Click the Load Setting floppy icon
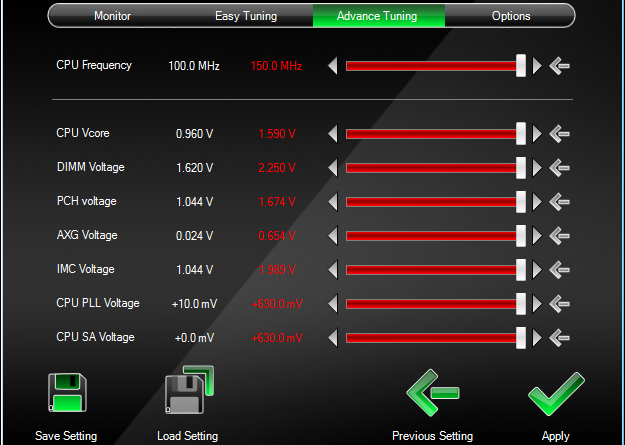Screen dimensions: 625x445 pos(190,393)
